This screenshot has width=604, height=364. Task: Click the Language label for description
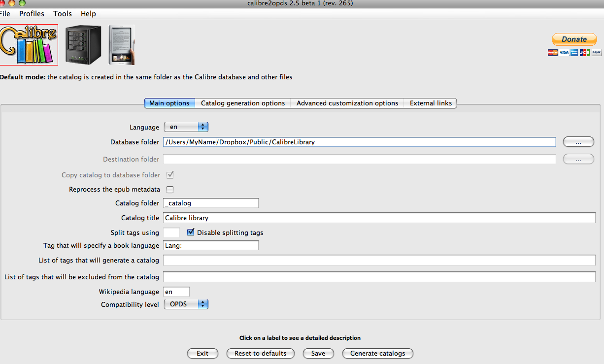point(144,127)
